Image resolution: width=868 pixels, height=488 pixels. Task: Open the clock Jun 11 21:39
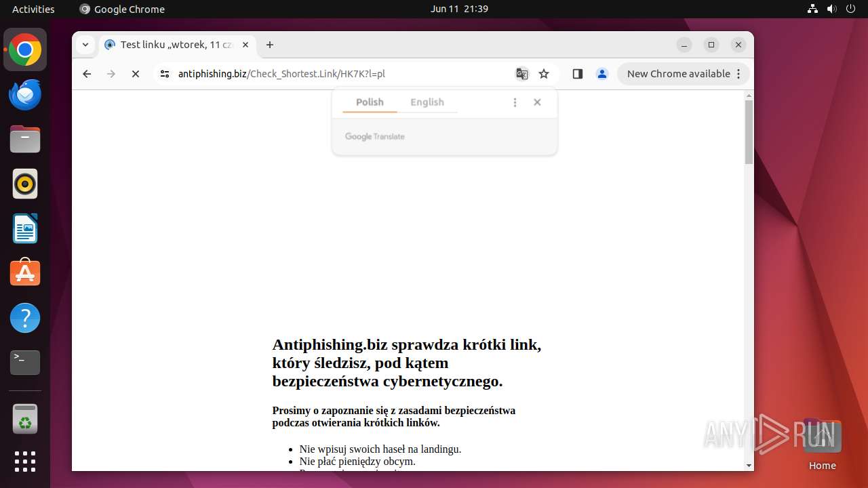click(459, 9)
